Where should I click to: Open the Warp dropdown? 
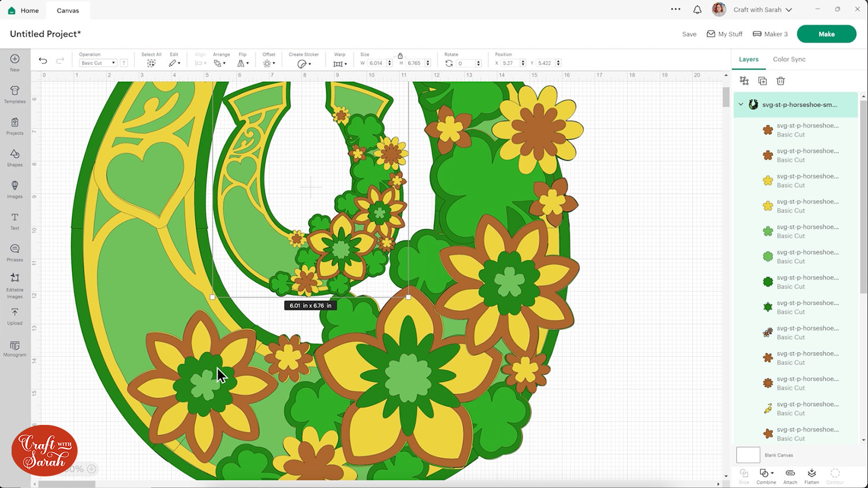click(x=340, y=64)
